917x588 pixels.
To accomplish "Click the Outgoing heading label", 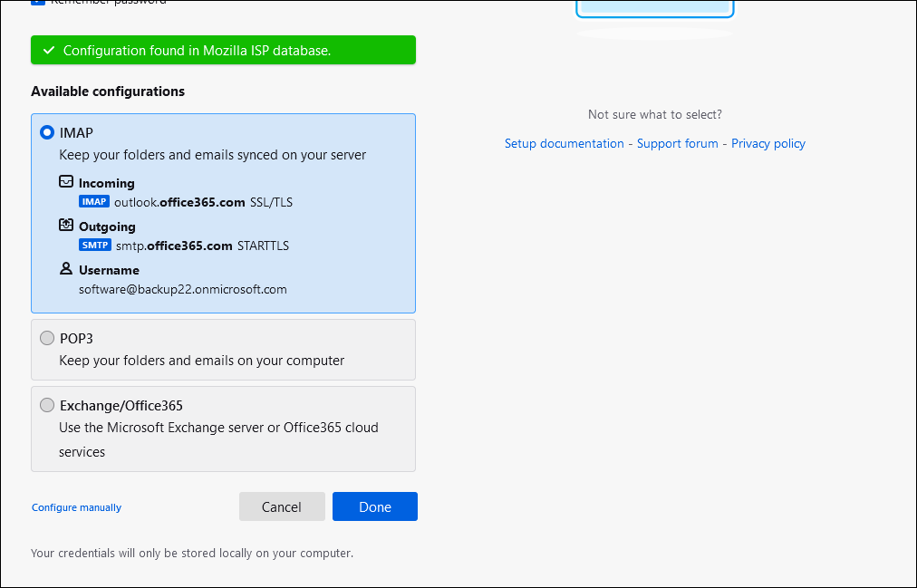I will [107, 227].
